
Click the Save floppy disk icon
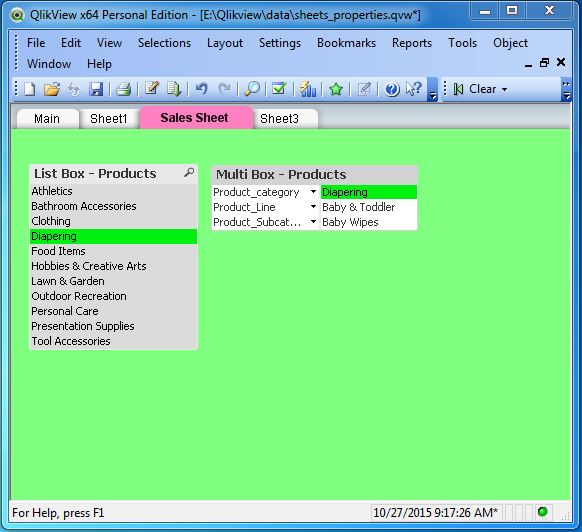[96, 89]
